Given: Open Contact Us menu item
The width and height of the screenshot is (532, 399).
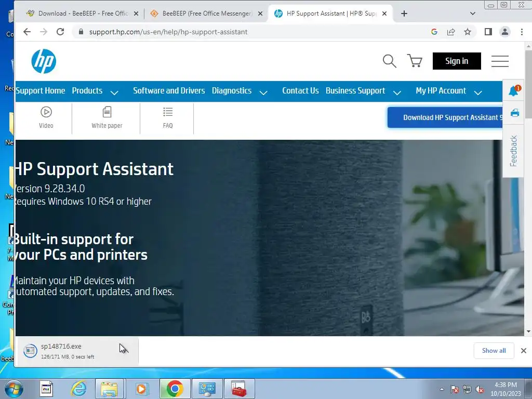Looking at the screenshot, I should [x=300, y=90].
